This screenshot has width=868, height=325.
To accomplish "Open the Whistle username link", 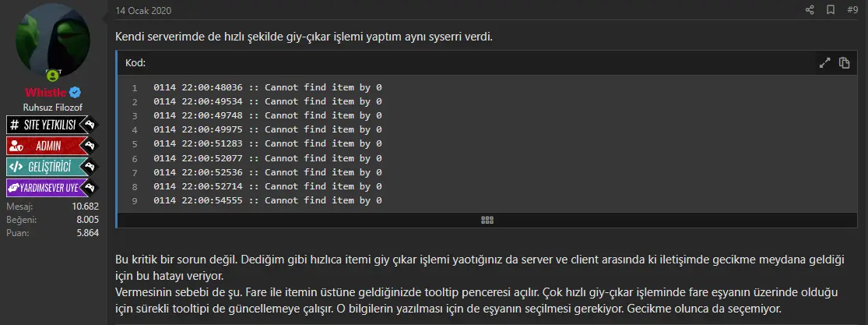I will pyautogui.click(x=46, y=93).
